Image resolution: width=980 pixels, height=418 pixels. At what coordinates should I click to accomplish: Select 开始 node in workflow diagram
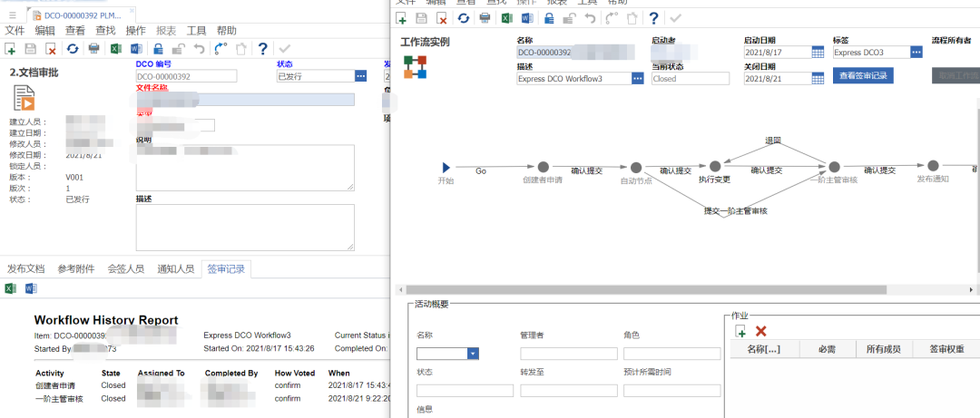(446, 168)
